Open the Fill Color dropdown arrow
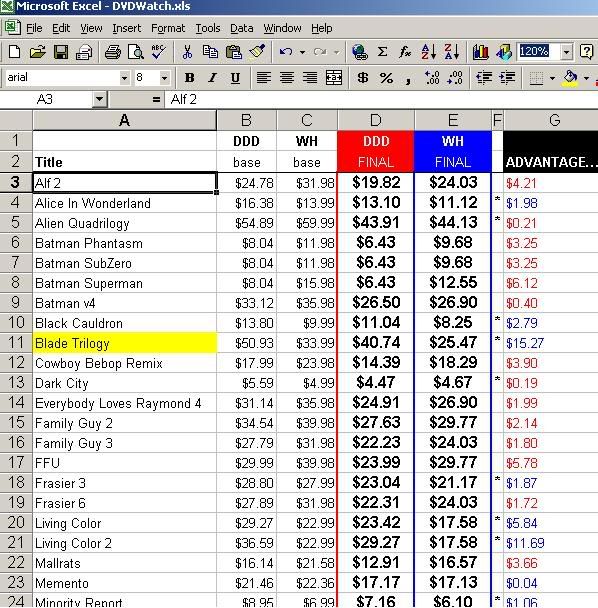The image size is (598, 608). click(586, 78)
